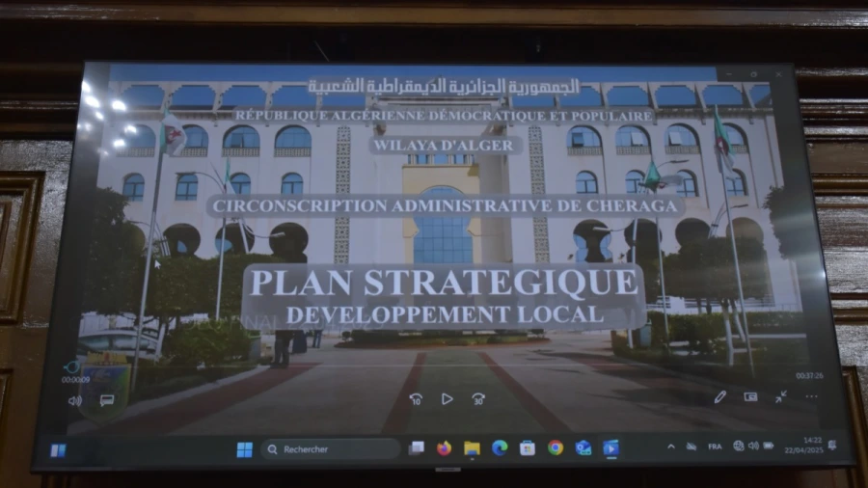This screenshot has width=868, height=488.
Task: Switch to mini player view
Action: [x=750, y=396]
